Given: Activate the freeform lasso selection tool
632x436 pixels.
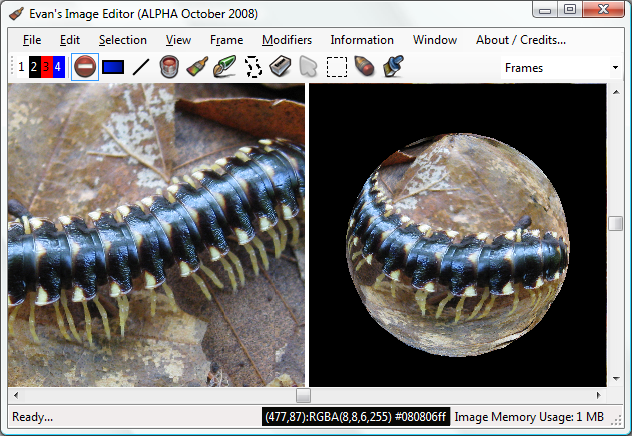Looking at the screenshot, I should [253, 67].
